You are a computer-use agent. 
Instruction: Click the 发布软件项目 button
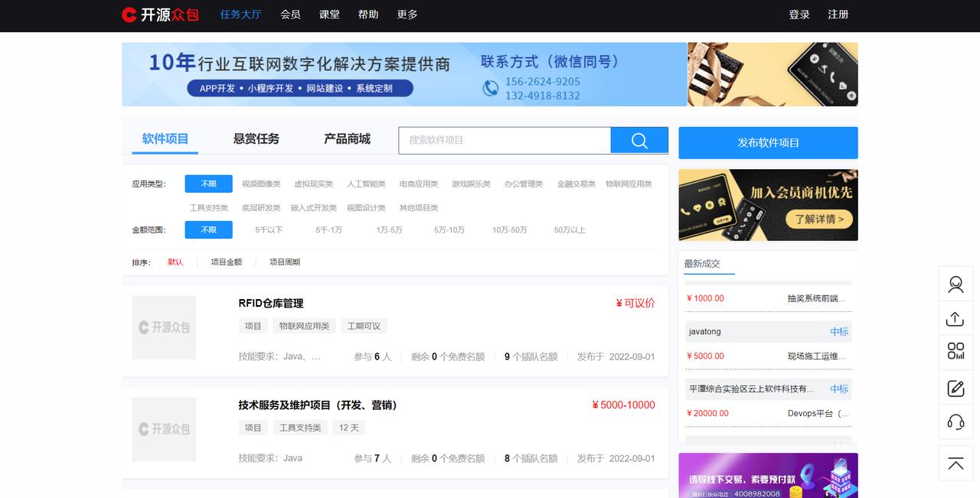(767, 142)
